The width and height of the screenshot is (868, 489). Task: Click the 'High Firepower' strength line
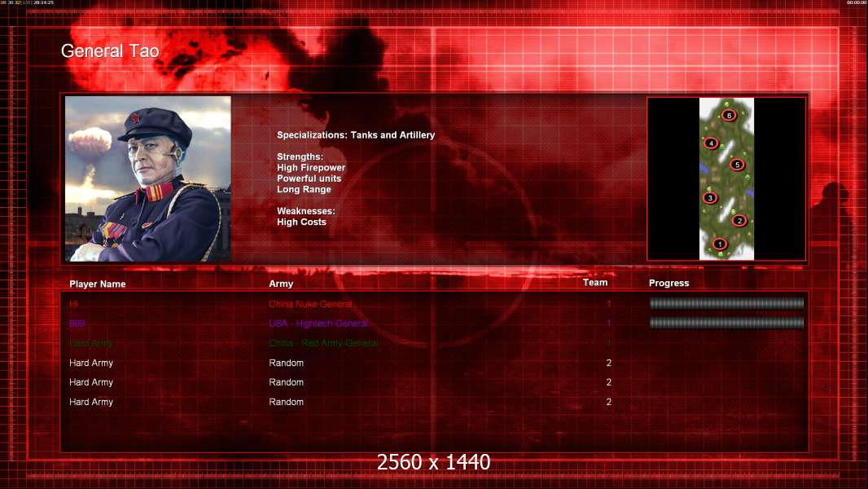tap(311, 168)
